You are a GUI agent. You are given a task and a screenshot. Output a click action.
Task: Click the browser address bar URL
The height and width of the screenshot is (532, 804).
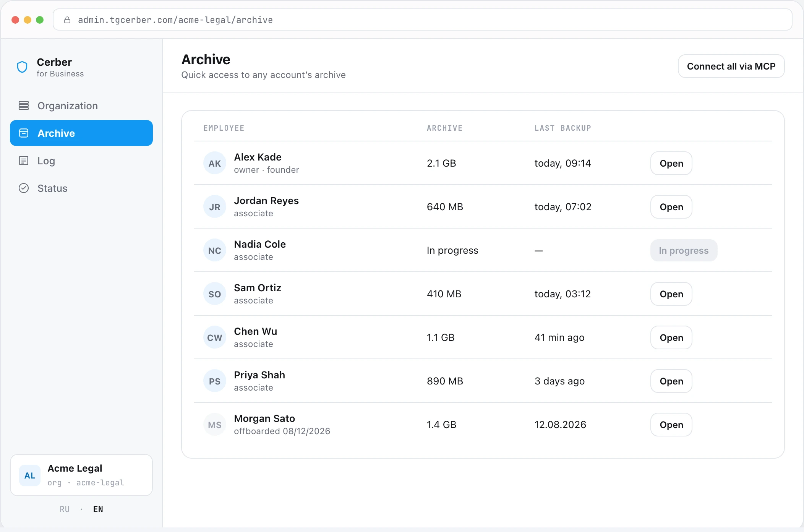click(x=175, y=20)
